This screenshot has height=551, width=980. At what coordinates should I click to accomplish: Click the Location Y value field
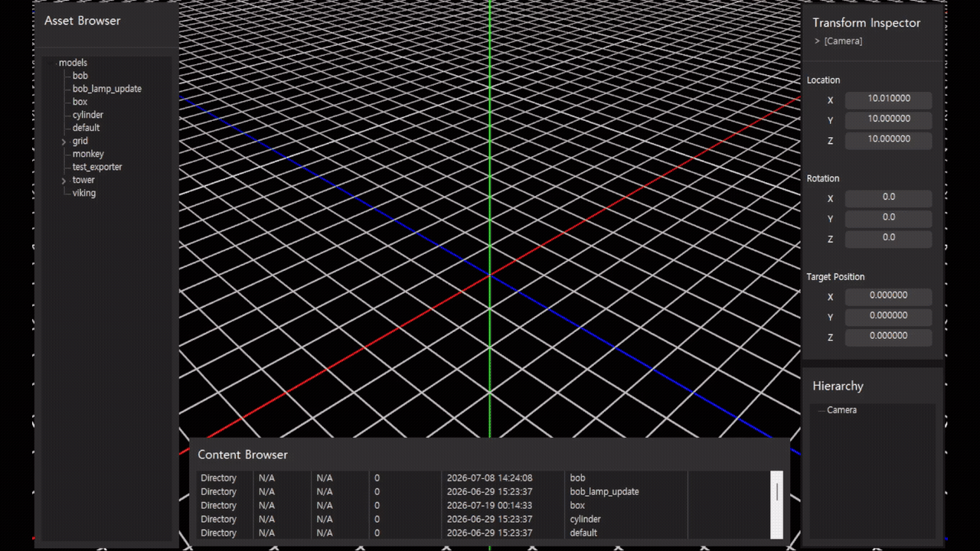click(888, 120)
